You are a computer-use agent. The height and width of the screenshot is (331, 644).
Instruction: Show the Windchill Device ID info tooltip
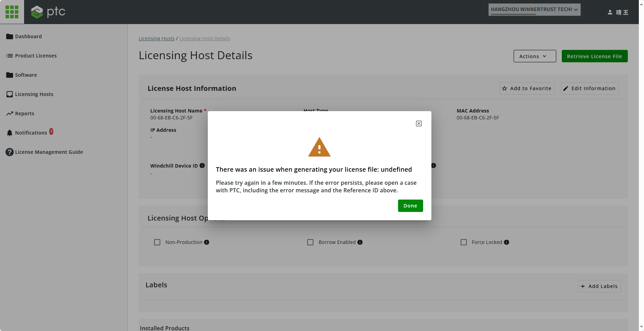pyautogui.click(x=202, y=165)
